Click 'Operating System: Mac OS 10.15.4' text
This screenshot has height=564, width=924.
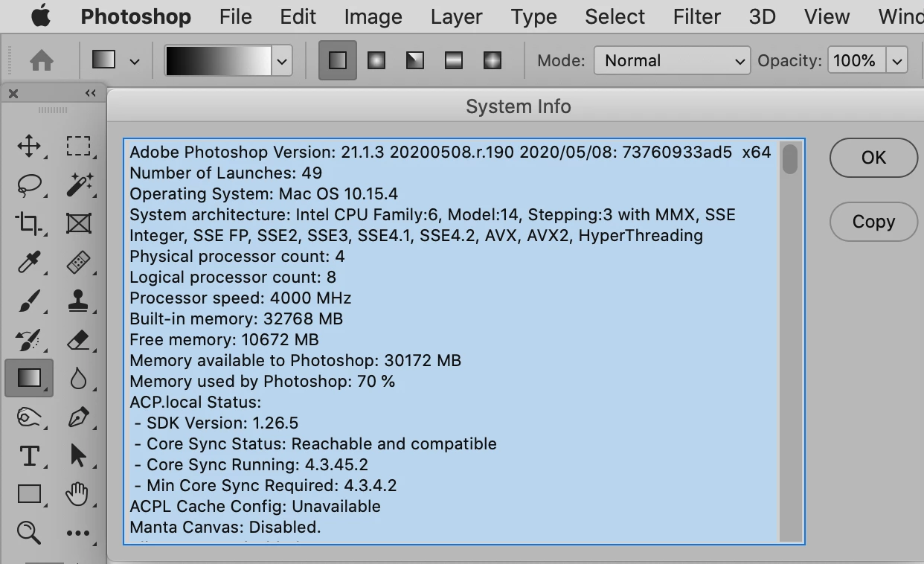click(x=263, y=194)
